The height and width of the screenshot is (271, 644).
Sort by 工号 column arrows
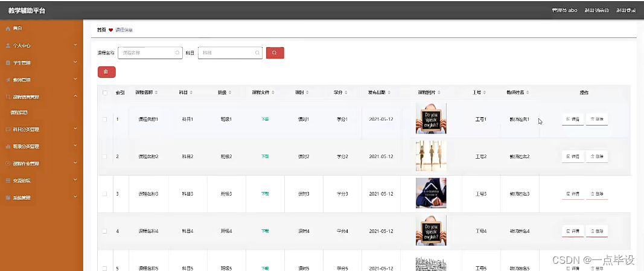485,93
